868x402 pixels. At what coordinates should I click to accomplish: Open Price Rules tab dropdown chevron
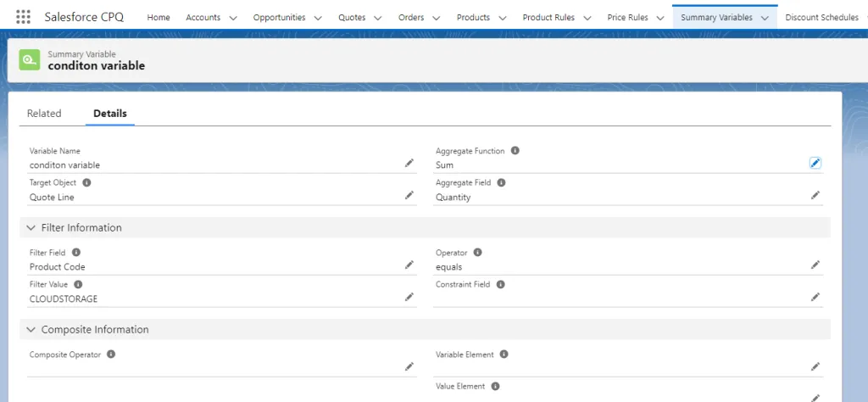(x=659, y=18)
